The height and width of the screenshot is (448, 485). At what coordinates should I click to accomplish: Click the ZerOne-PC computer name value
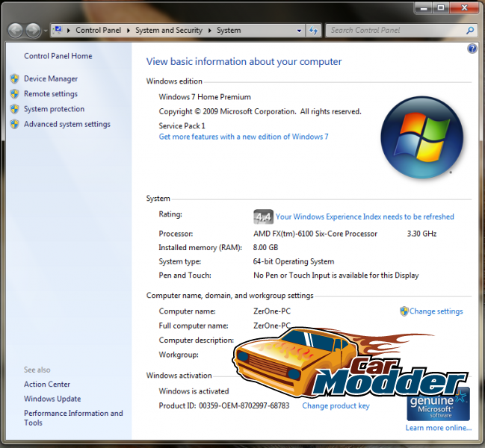click(272, 311)
